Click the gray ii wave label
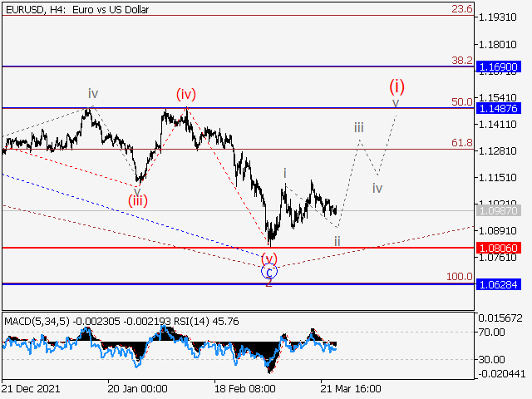Image resolution: width=532 pixels, height=399 pixels. (337, 242)
